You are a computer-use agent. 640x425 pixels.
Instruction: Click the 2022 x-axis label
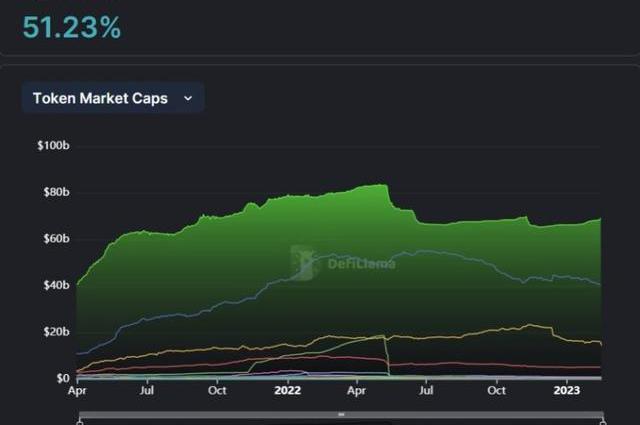click(288, 393)
